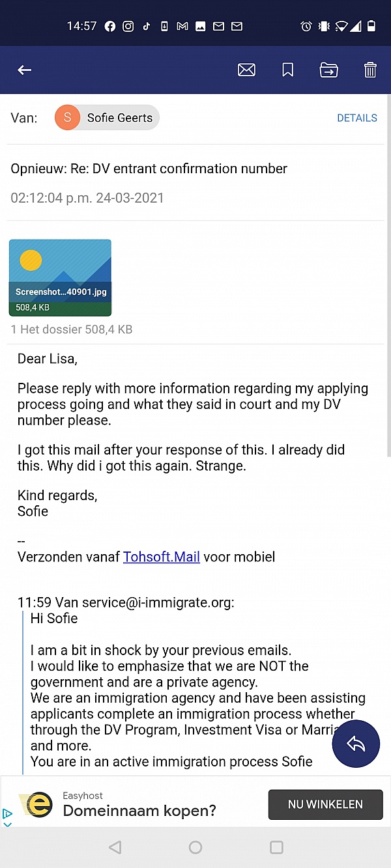Mark email as unread envelope icon
The height and width of the screenshot is (868, 391).
click(x=246, y=70)
